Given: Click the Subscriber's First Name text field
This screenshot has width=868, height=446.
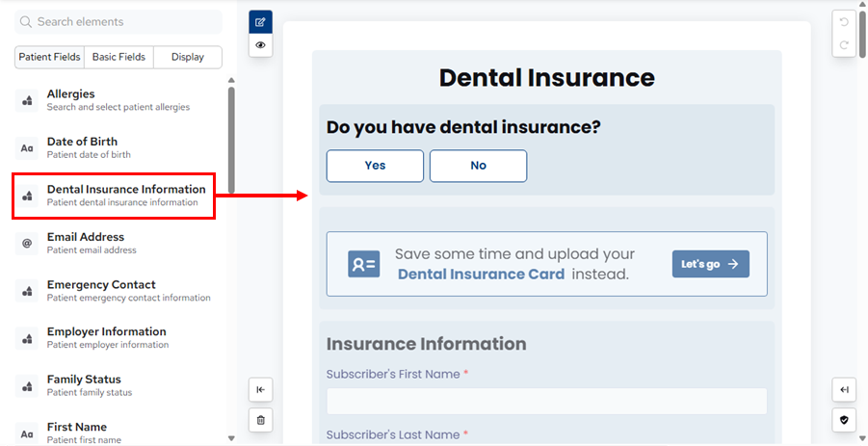Looking at the screenshot, I should [546, 401].
